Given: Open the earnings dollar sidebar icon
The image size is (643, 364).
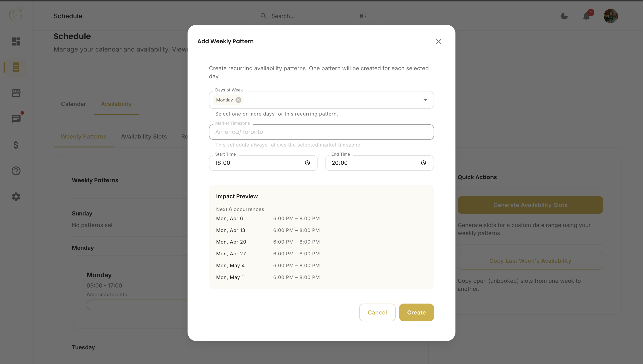Looking at the screenshot, I should [16, 145].
